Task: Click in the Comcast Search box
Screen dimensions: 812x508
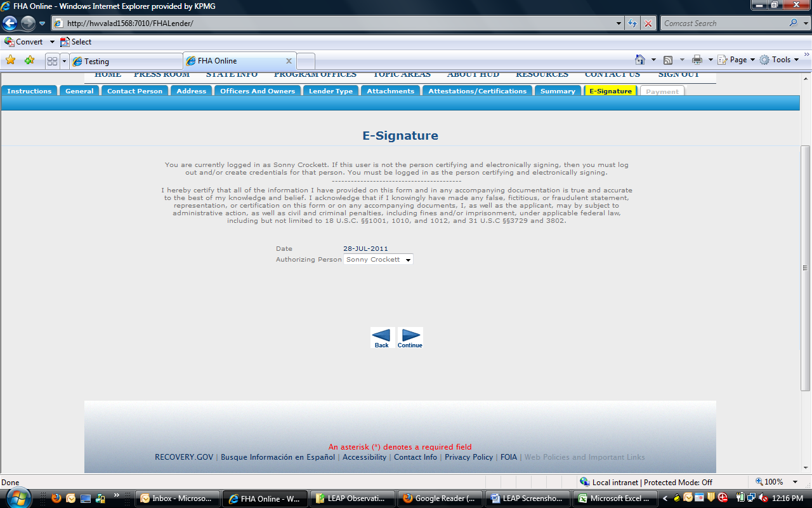Action: tap(723, 23)
